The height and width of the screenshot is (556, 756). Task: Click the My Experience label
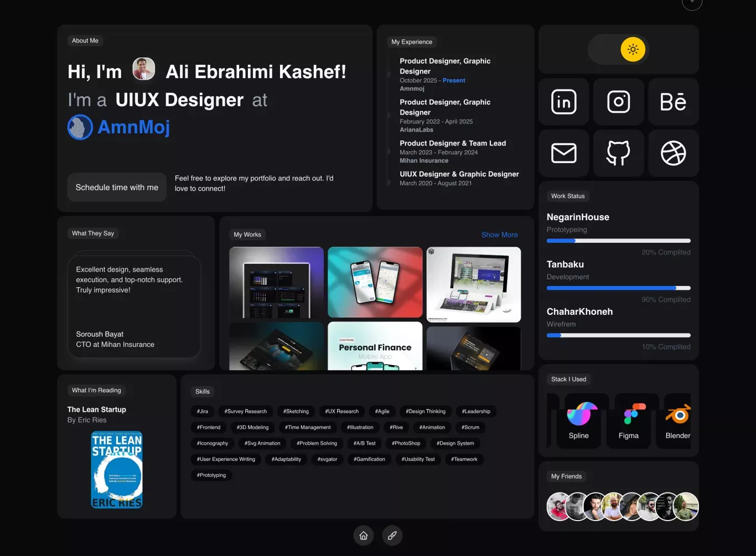[x=412, y=42]
